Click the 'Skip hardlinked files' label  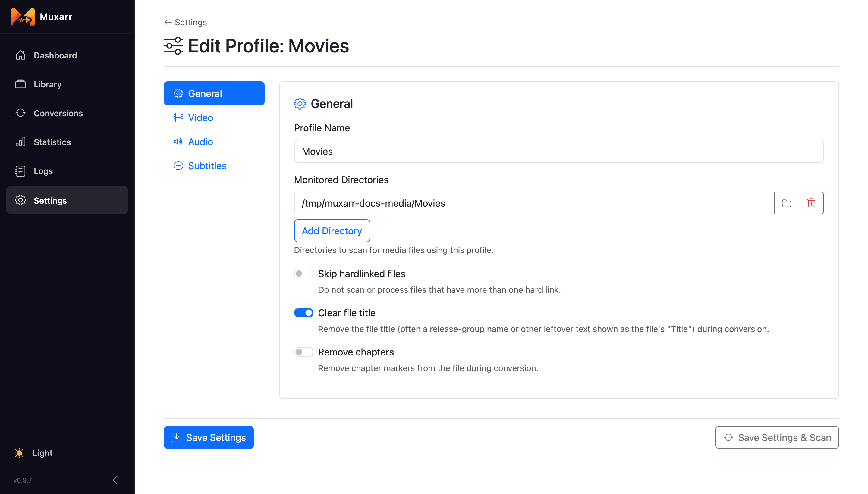click(362, 274)
